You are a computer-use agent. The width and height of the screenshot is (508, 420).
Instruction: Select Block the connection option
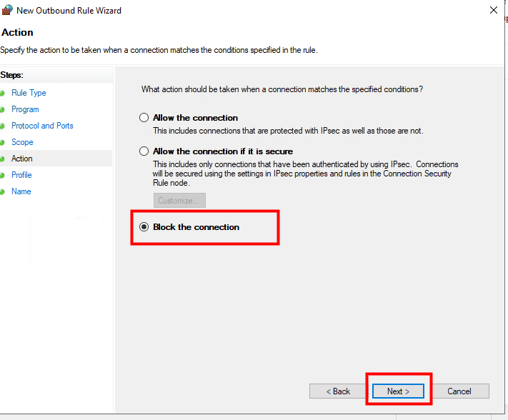144,227
